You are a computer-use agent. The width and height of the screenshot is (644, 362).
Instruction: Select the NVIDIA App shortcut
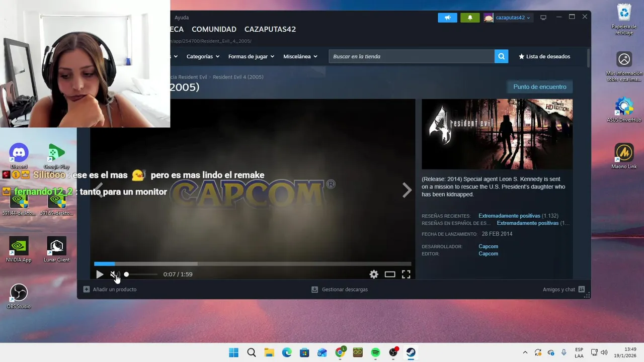(19, 249)
